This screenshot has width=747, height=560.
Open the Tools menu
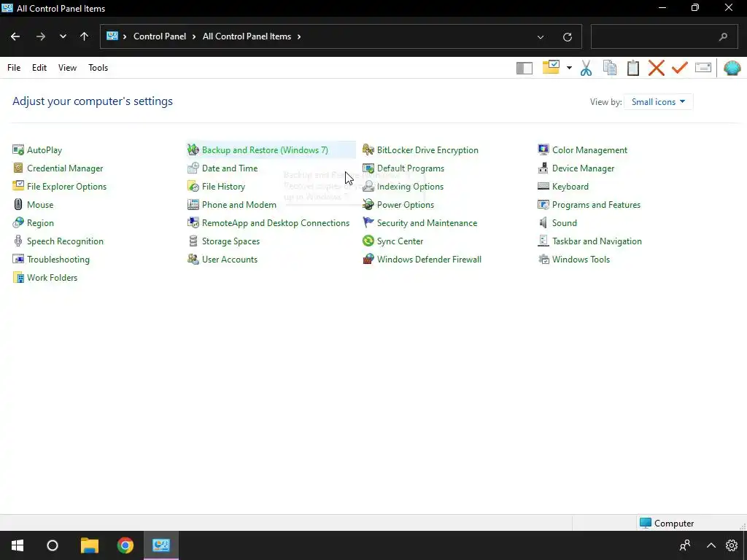point(98,68)
